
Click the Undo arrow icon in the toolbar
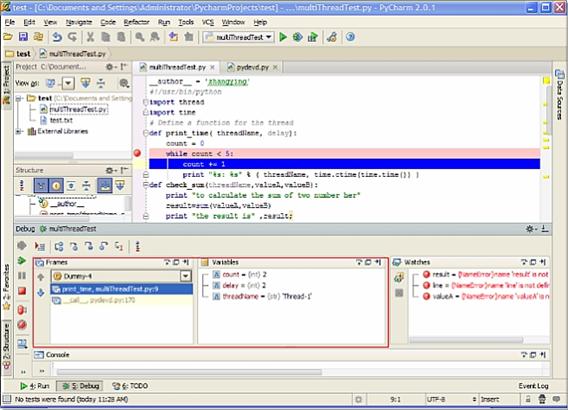[x=57, y=37]
